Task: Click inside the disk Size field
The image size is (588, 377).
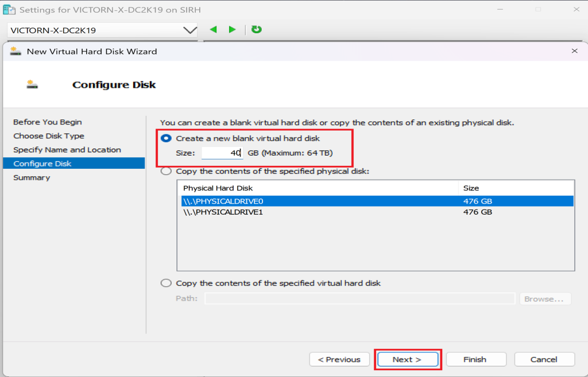Action: tap(222, 153)
